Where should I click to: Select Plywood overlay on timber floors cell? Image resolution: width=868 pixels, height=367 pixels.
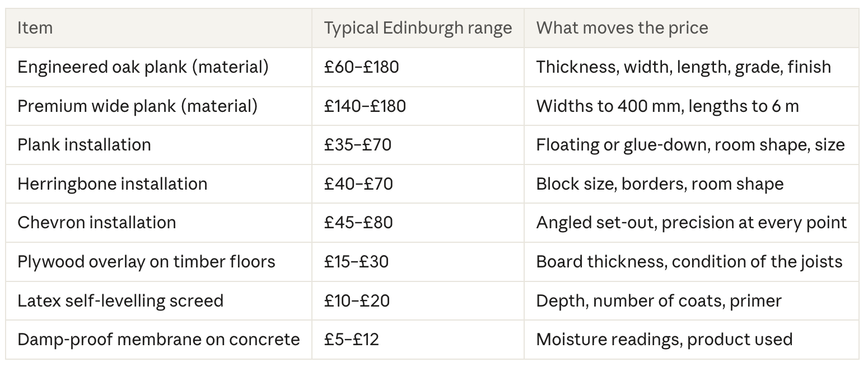(x=158, y=262)
